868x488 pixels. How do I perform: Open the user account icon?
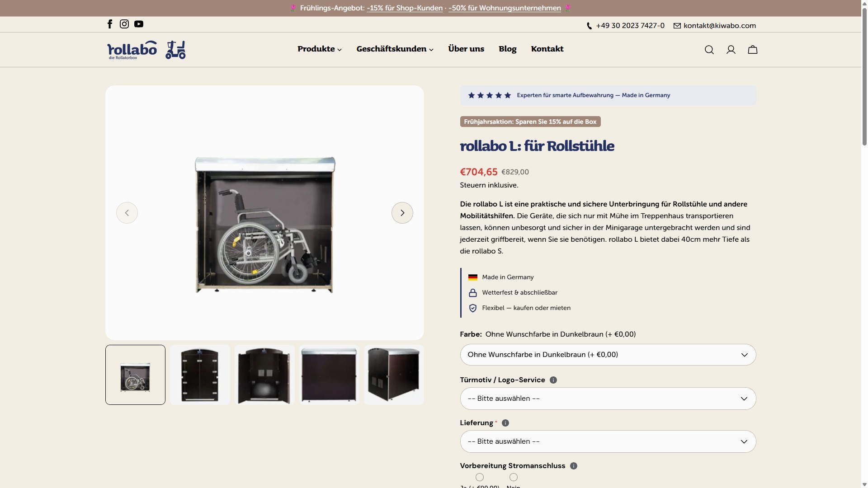pos(731,50)
